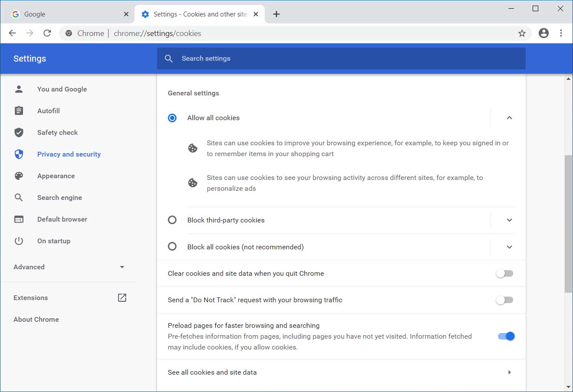This screenshot has width=573, height=392.
Task: Open a new tab with plus button
Action: (x=276, y=14)
